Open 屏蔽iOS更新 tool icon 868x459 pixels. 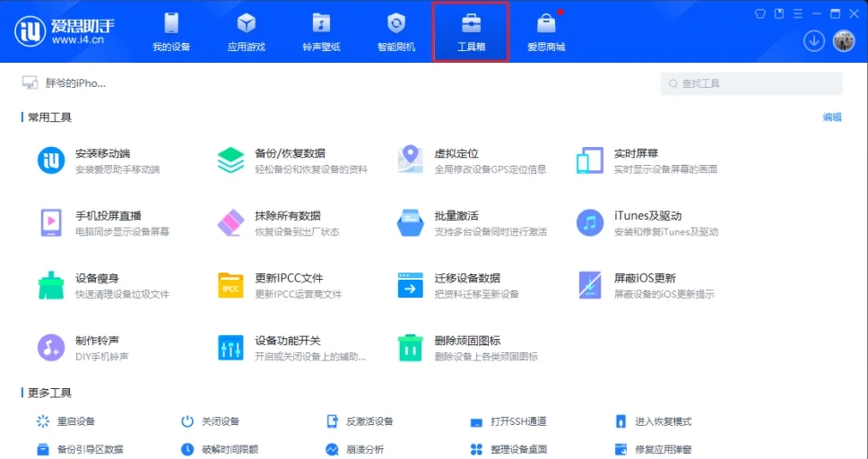tap(589, 285)
